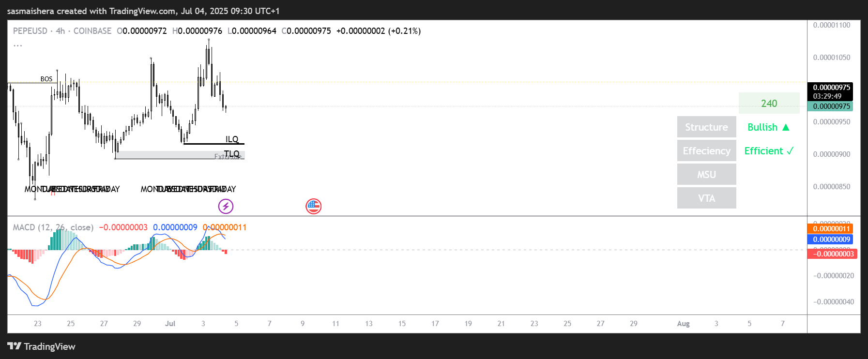
Task: Click the ILQ liquidity line label
Action: (x=232, y=139)
